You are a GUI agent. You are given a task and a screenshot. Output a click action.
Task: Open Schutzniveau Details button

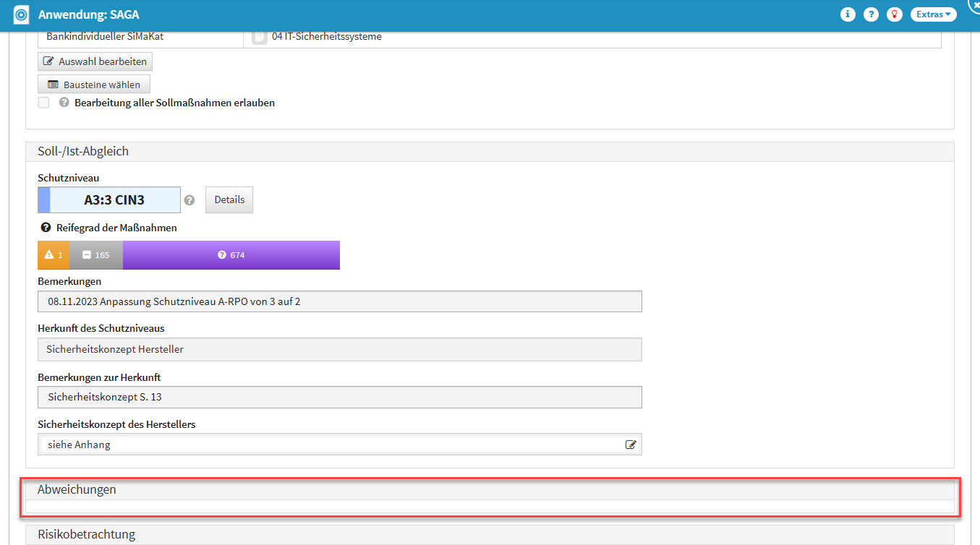click(229, 200)
